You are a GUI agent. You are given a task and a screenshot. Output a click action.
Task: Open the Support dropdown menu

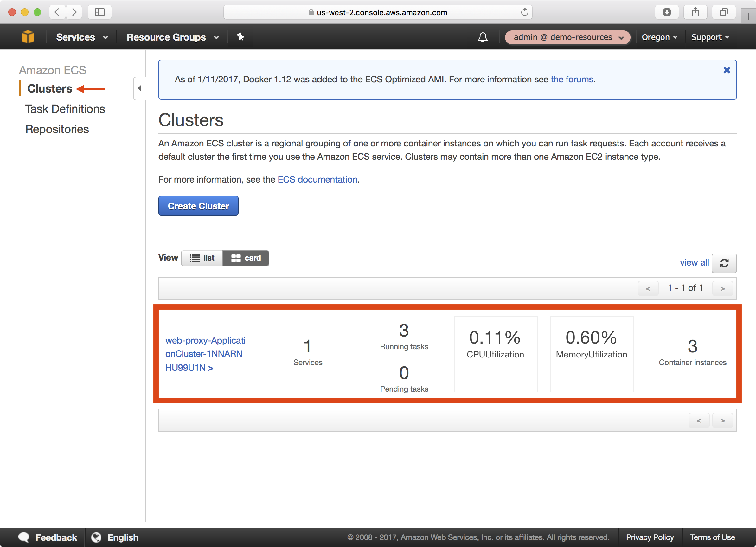[710, 37]
